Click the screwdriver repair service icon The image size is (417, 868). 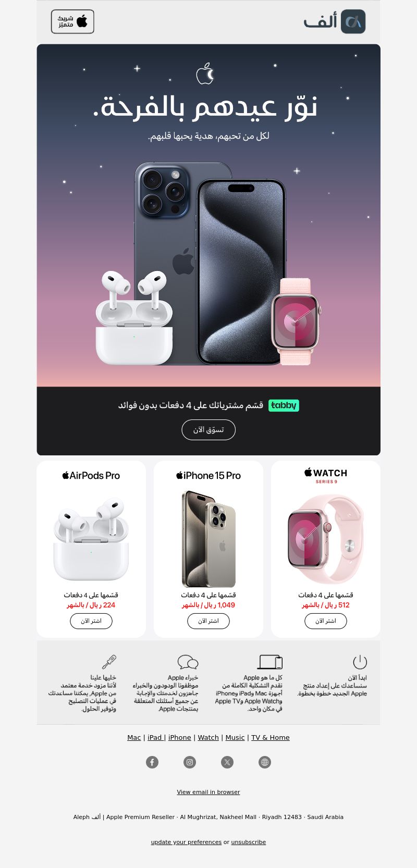click(109, 662)
